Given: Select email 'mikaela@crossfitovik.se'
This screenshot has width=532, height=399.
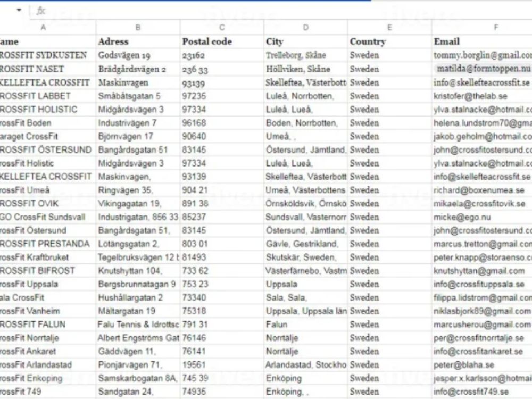Looking at the screenshot, I should (x=482, y=204).
